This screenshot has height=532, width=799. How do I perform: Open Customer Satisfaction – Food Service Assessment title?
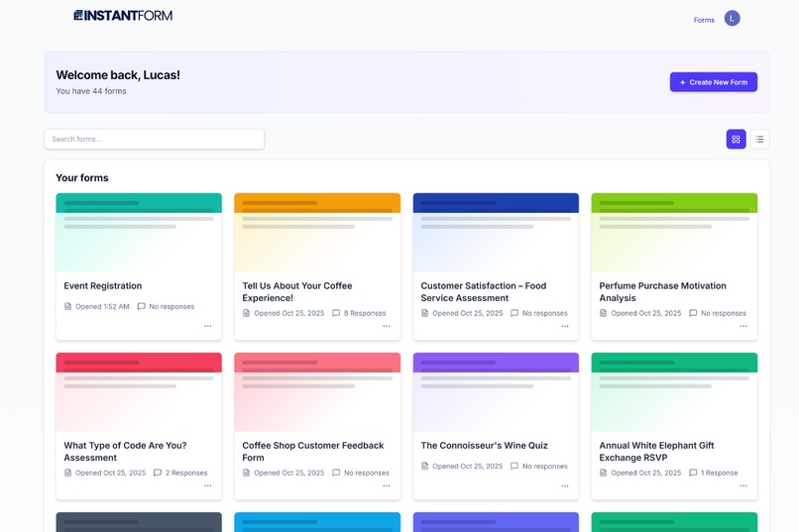pyautogui.click(x=484, y=291)
